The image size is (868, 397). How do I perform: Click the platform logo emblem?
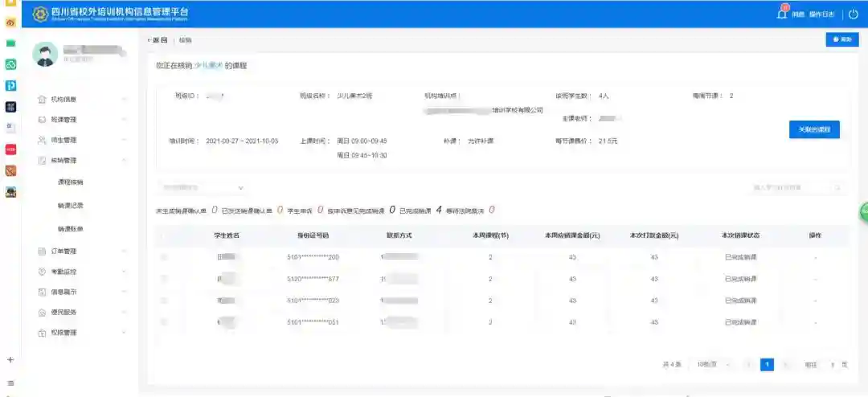click(x=39, y=14)
